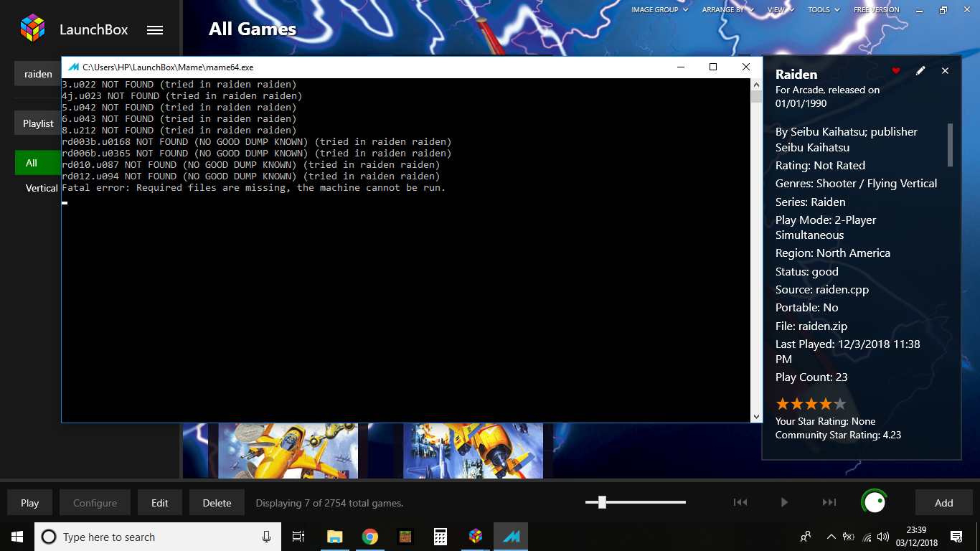Click the green circular volume knob
Screen dimensions: 980x551
[x=874, y=502]
